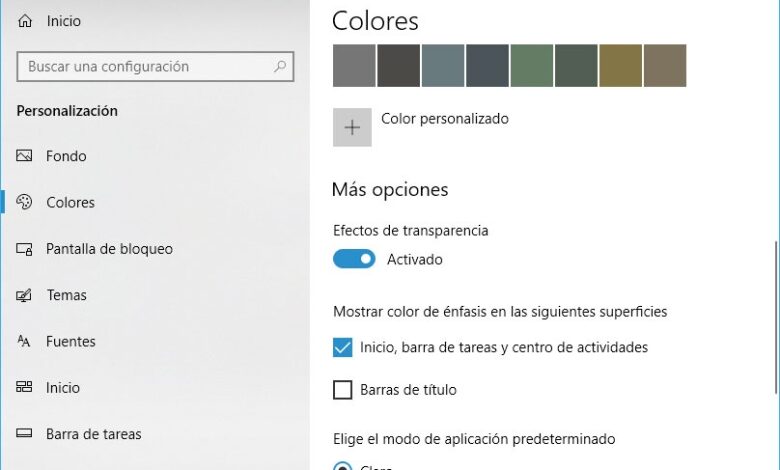Open the Temas icon
This screenshot has width=780, height=470.
[x=25, y=295]
